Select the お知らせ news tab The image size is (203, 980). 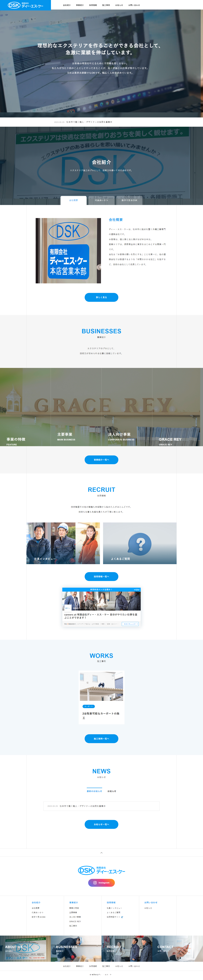point(112,791)
